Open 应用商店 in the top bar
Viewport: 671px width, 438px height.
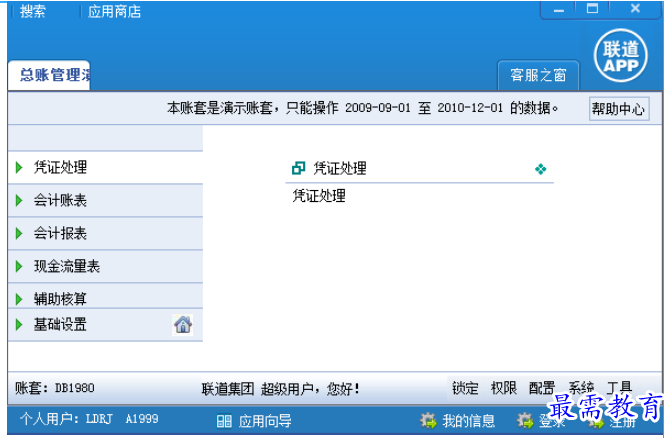114,12
